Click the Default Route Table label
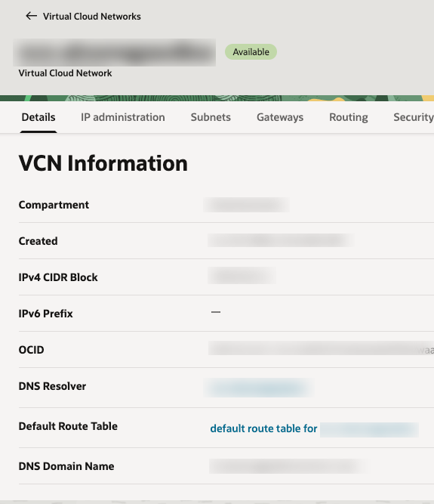The width and height of the screenshot is (434, 504). [68, 426]
